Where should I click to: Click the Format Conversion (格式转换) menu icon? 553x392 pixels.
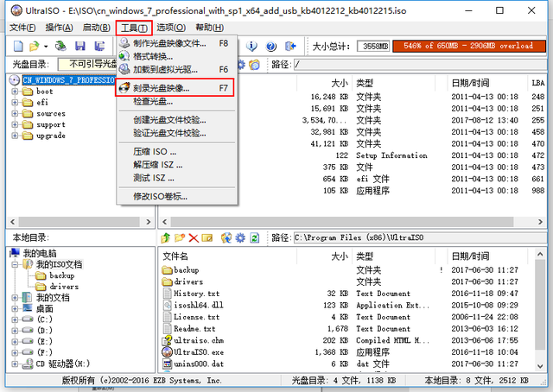click(x=124, y=56)
